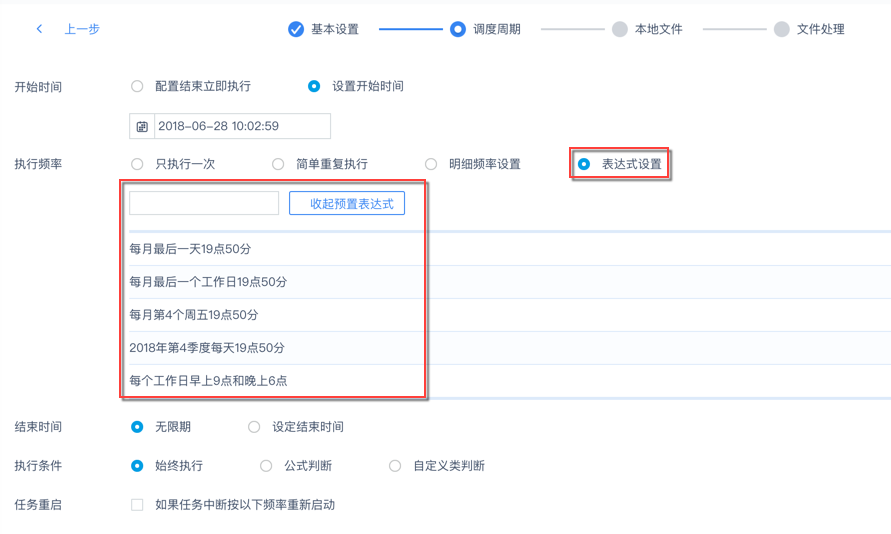Image resolution: width=891 pixels, height=534 pixels.
Task: Click the calendar icon beside start time
Action: click(x=142, y=127)
